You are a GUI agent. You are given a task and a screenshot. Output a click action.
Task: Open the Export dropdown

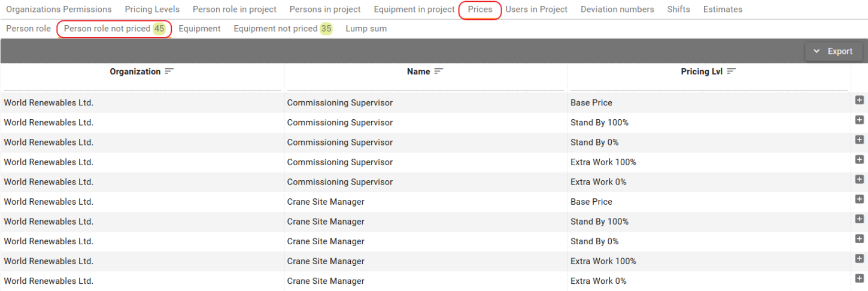click(x=833, y=51)
